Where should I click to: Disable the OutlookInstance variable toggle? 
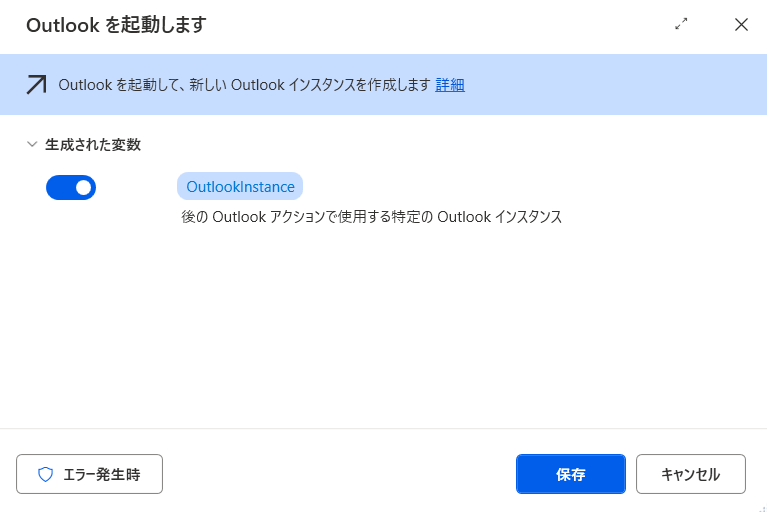click(x=71, y=187)
